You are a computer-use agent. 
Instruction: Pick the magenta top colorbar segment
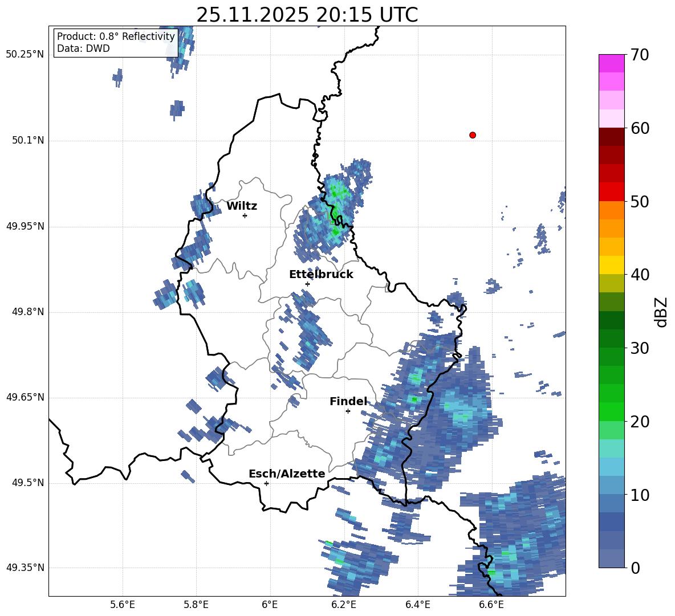tap(611, 64)
